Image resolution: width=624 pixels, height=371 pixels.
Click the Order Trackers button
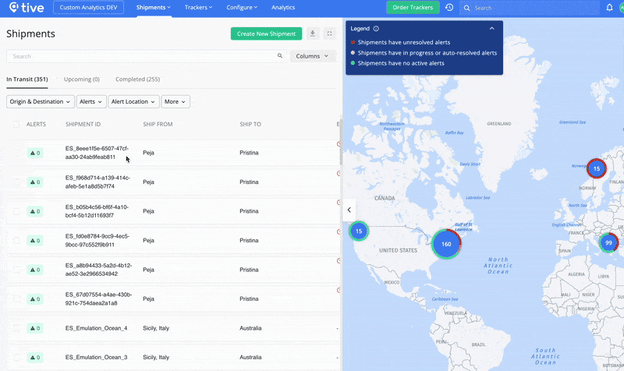click(413, 8)
